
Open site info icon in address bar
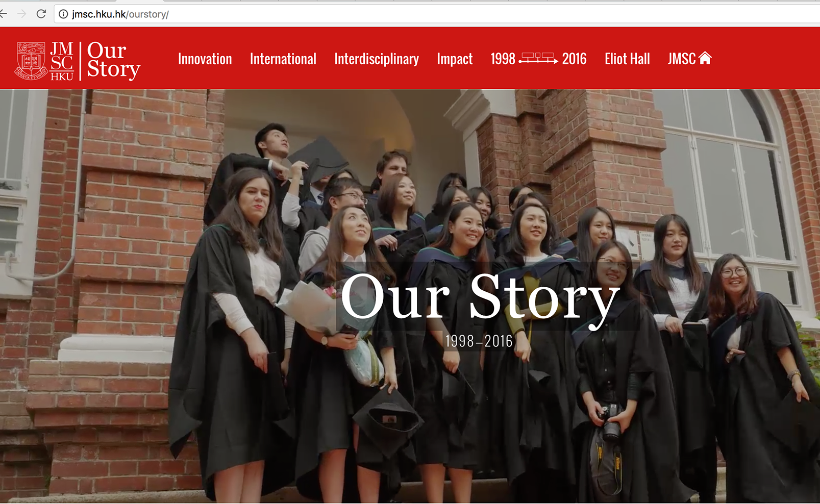(x=63, y=14)
